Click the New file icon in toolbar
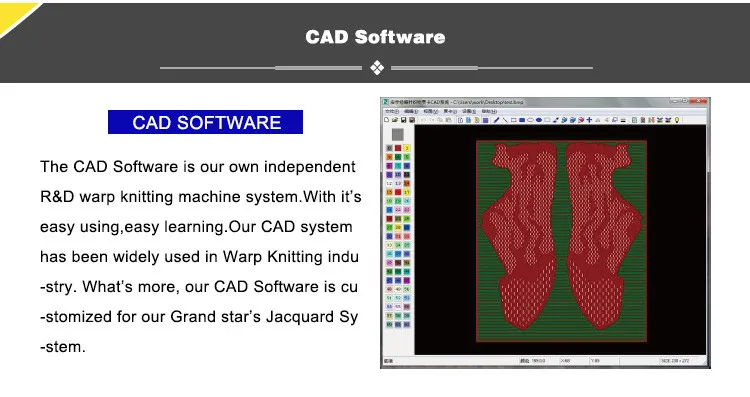This screenshot has height=397, width=750. coord(386,120)
